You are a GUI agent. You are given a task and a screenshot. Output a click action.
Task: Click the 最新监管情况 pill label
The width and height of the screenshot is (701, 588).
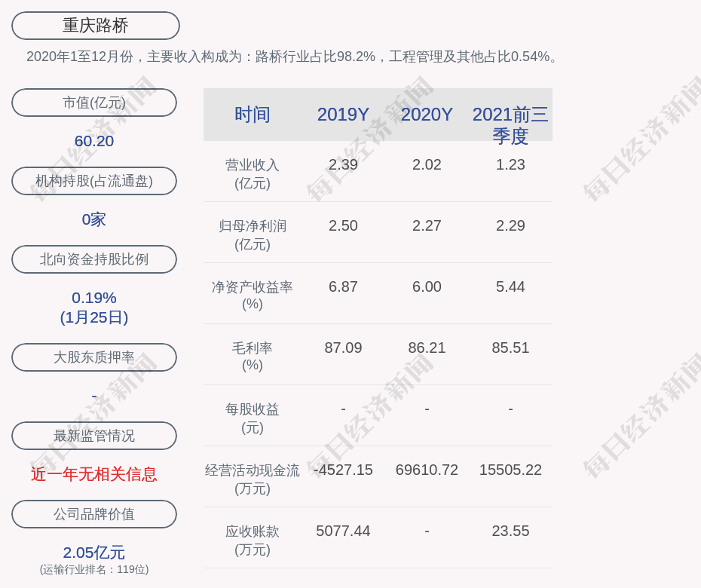(x=94, y=436)
